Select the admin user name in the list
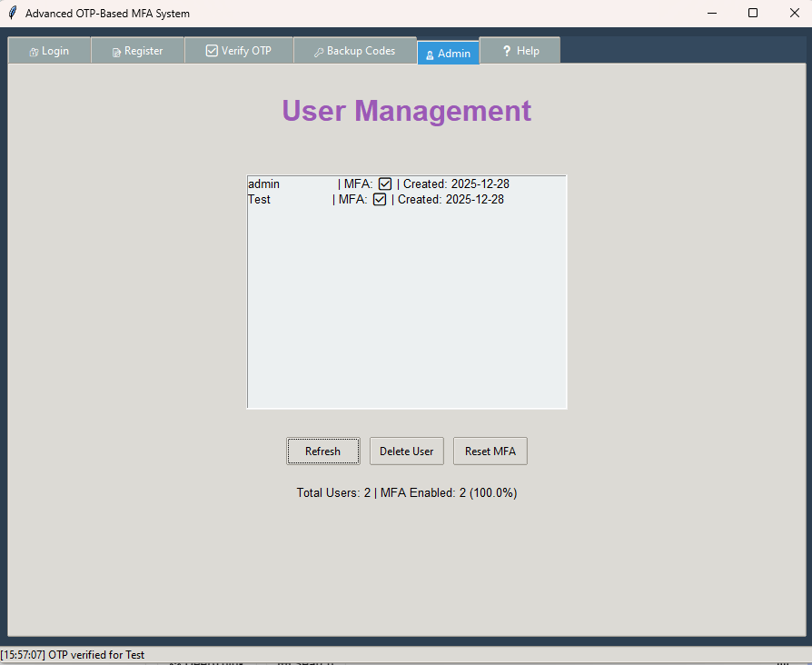812x665 pixels. (264, 184)
